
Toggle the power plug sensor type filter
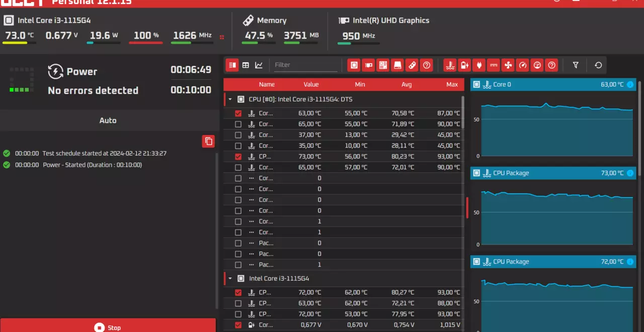(479, 65)
